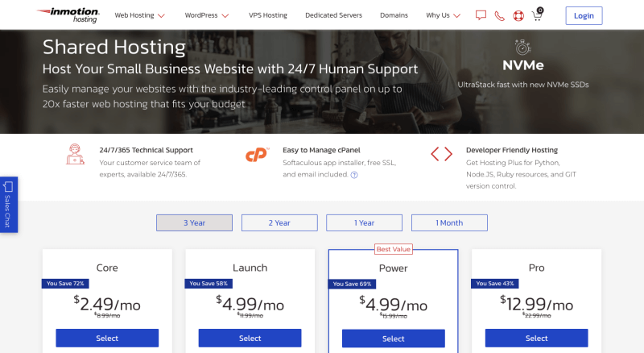Expand the Why Us menu
The height and width of the screenshot is (353, 644).
coord(444,15)
